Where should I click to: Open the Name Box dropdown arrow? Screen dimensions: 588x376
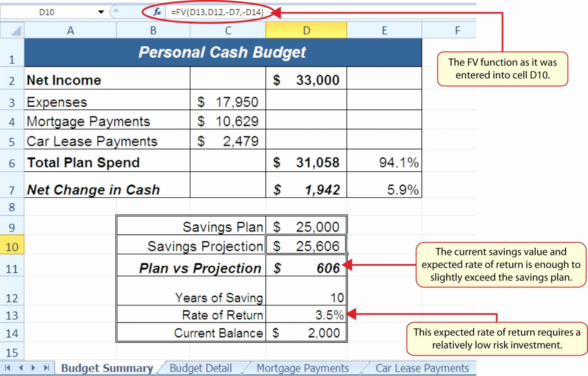(x=100, y=11)
